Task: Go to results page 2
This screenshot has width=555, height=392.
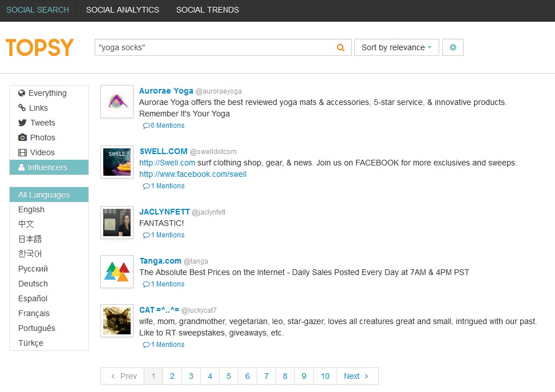Action: tap(172, 376)
